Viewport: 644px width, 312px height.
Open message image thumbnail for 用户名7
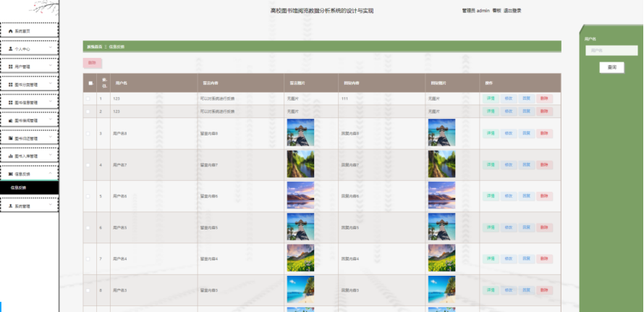point(300,164)
